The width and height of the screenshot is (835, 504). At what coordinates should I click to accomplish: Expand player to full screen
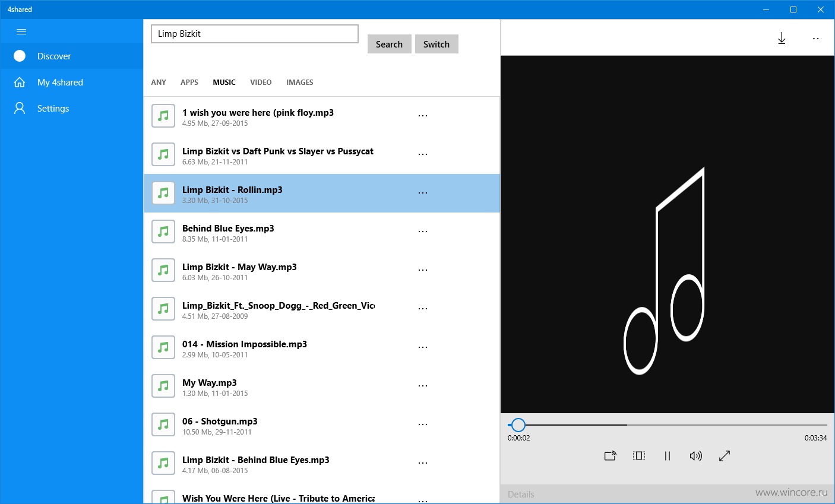click(x=725, y=456)
